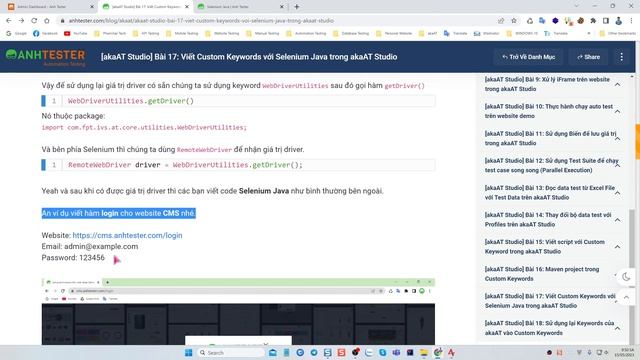Click the Trở Về Danh Mục button
The width and height of the screenshot is (640, 360).
[528, 57]
